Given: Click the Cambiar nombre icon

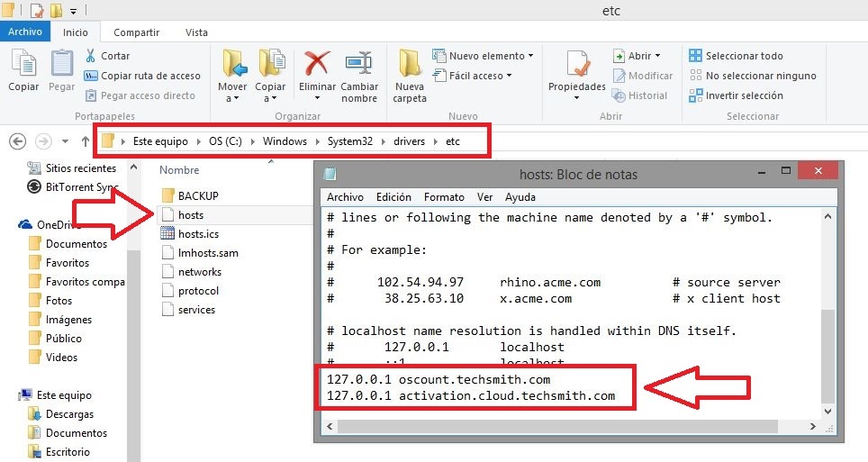Looking at the screenshot, I should click(x=358, y=64).
